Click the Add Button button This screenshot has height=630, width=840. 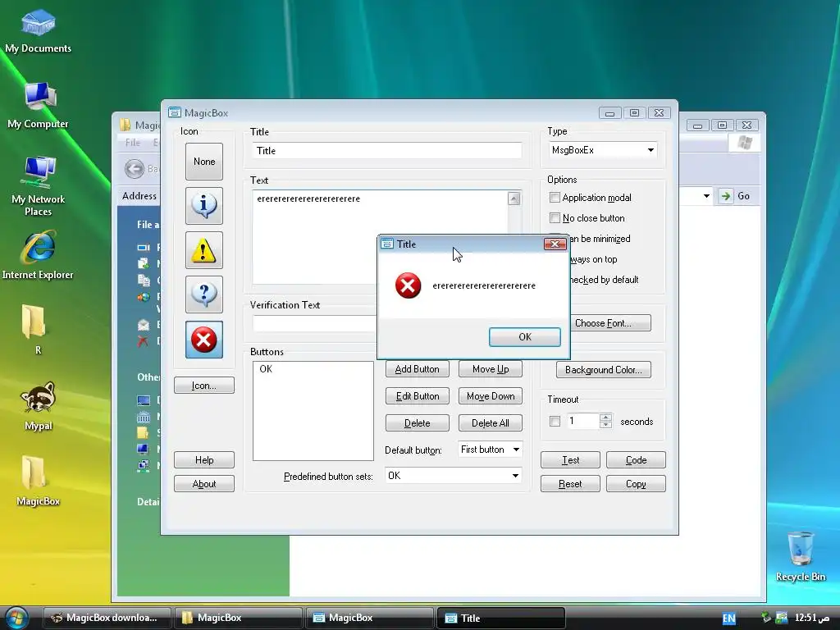(x=418, y=369)
